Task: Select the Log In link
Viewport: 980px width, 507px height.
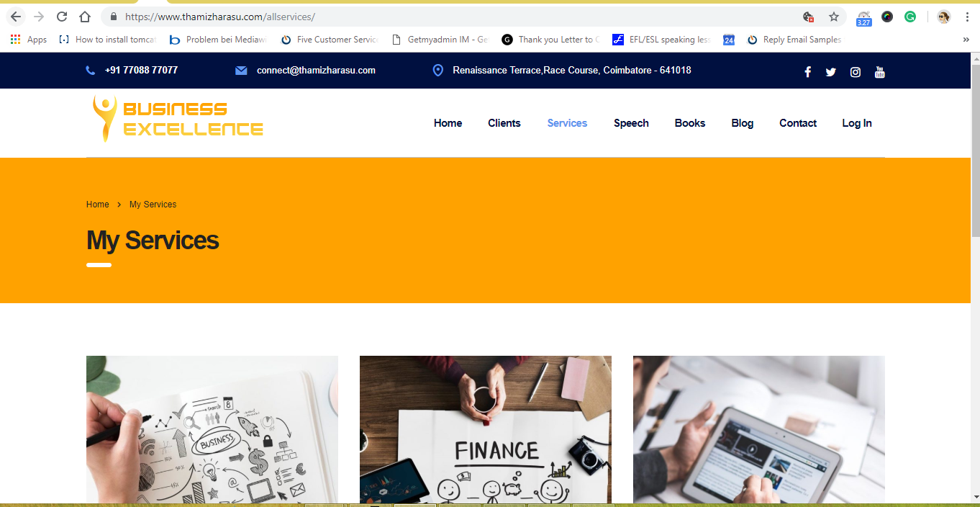Action: point(856,123)
